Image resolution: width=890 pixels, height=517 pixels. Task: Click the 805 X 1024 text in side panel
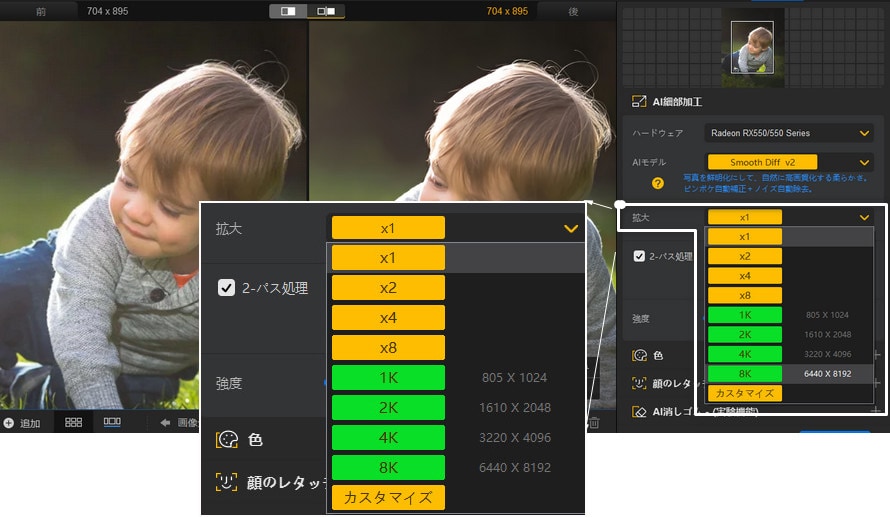click(x=828, y=315)
